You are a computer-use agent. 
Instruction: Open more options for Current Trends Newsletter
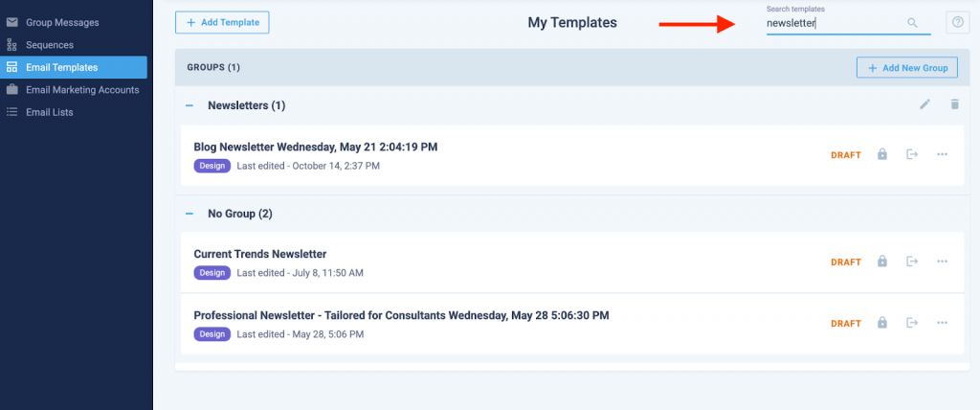pyautogui.click(x=943, y=262)
